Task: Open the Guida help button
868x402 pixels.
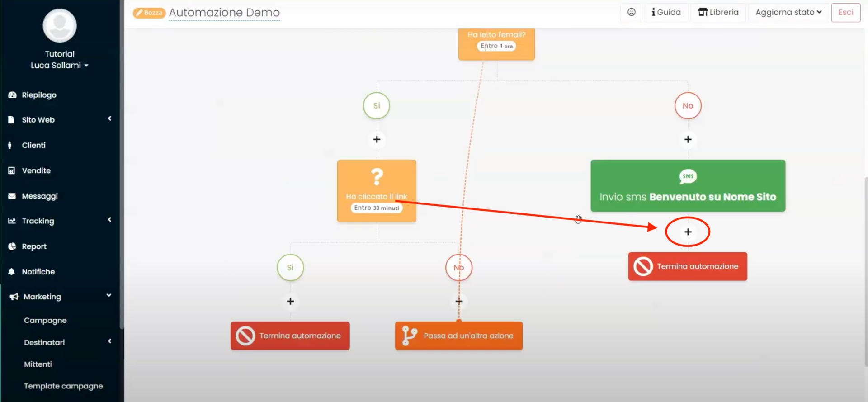Action: click(x=666, y=12)
